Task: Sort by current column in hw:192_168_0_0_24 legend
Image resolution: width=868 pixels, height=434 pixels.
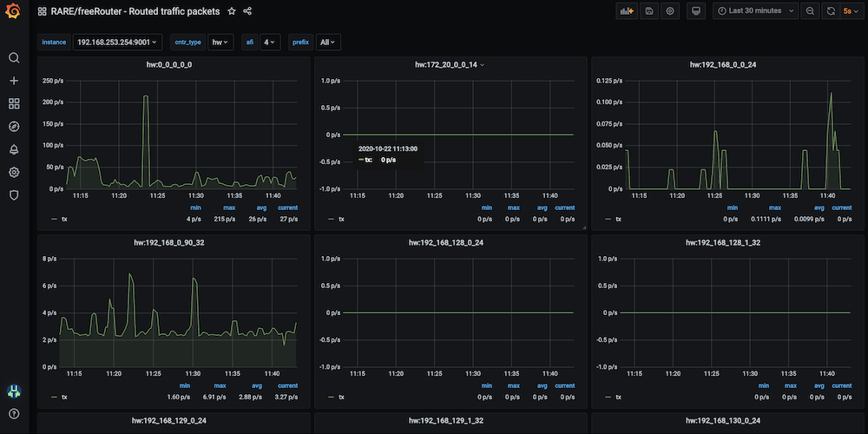Action: (x=841, y=208)
